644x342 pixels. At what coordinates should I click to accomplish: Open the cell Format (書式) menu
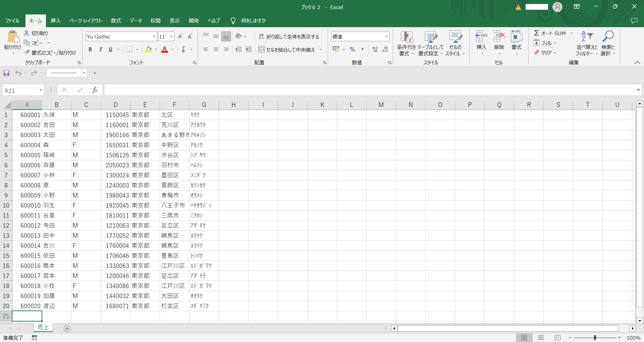[517, 43]
